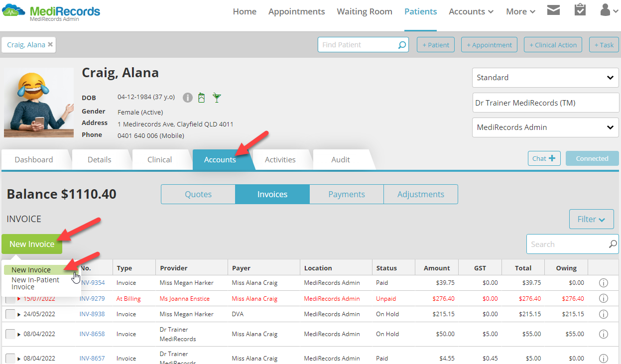This screenshot has width=621, height=364.
Task: Expand the INV-8658 row arrow
Action: coord(19,334)
